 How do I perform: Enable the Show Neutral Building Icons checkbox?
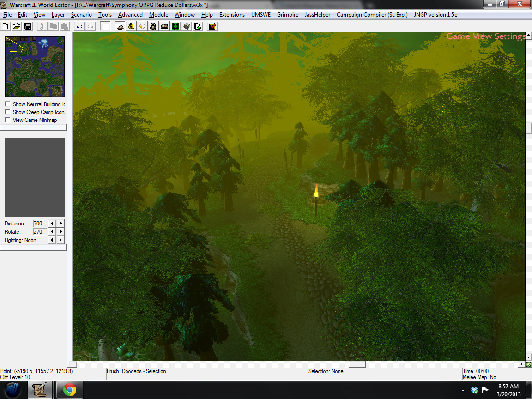click(x=7, y=104)
